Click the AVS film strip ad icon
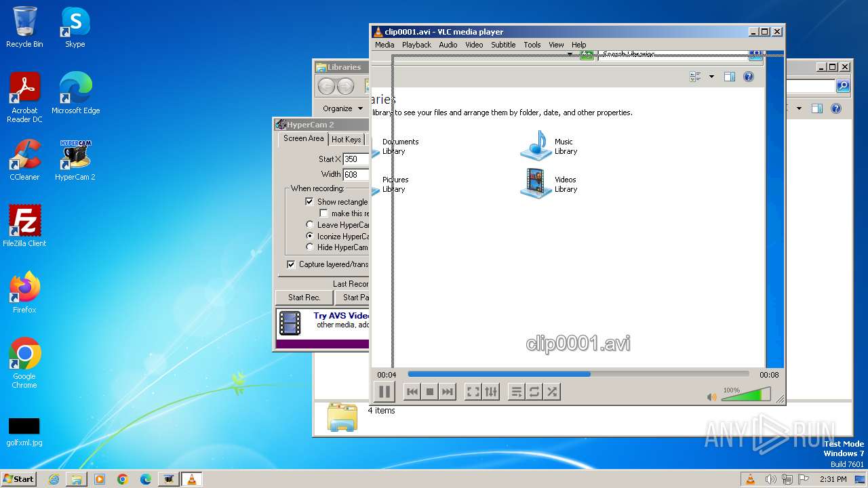This screenshot has height=488, width=868. tap(290, 323)
